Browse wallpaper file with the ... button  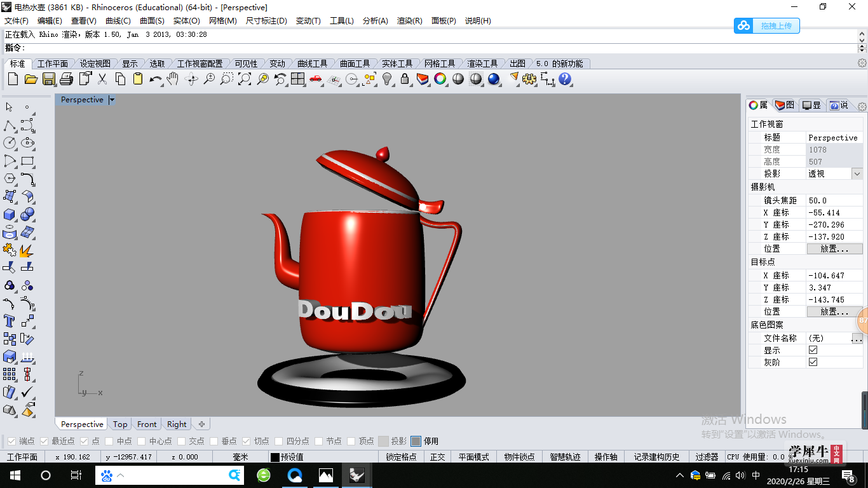[x=857, y=339]
